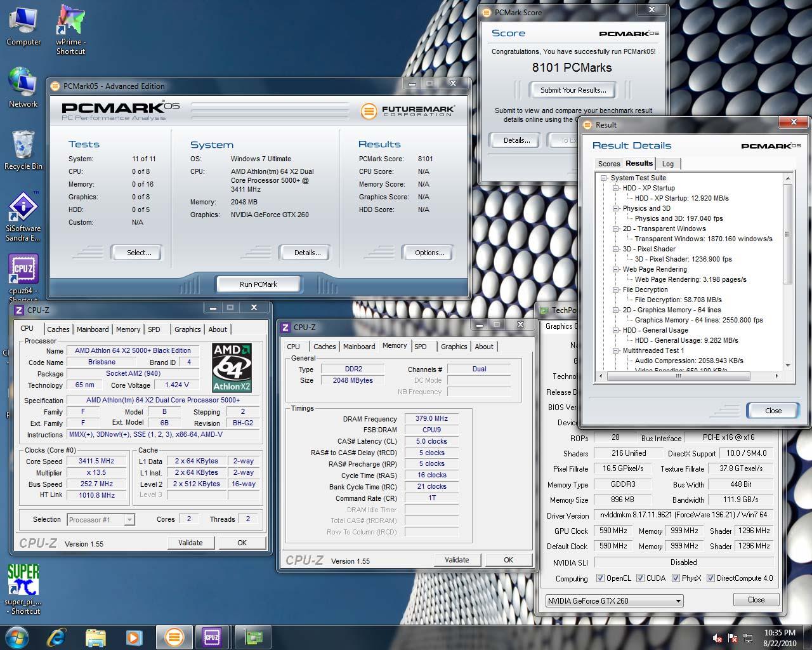Open the Windows Start menu orb
Viewport: 812px width, 650px height.
(x=16, y=637)
